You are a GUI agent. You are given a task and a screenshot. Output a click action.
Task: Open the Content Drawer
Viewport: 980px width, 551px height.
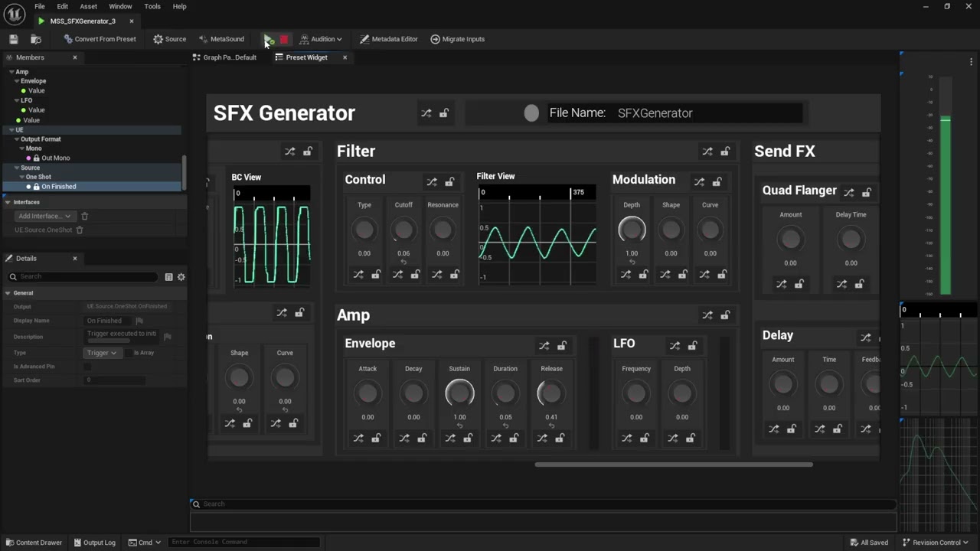pos(33,543)
